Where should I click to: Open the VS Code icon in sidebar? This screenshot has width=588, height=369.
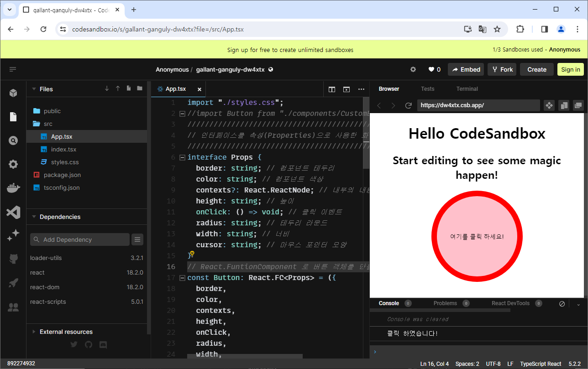point(13,212)
